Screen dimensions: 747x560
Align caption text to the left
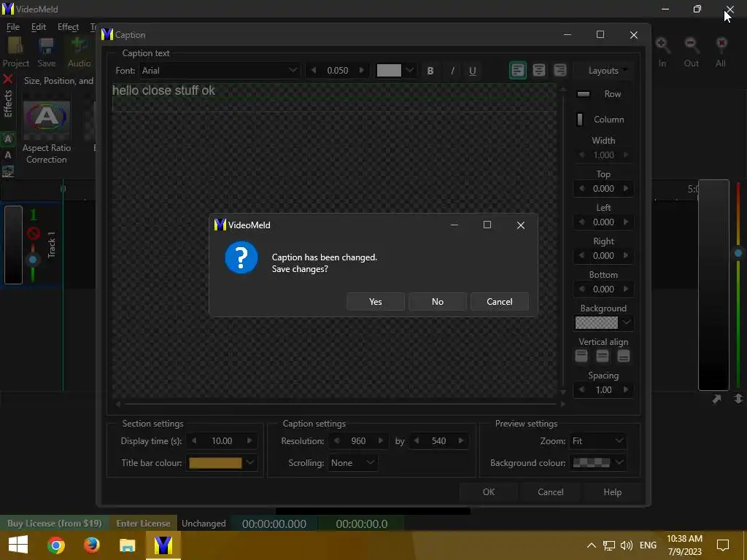tap(518, 71)
